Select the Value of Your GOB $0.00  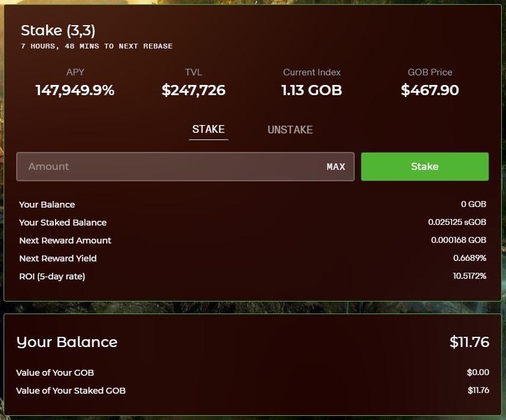click(478, 373)
